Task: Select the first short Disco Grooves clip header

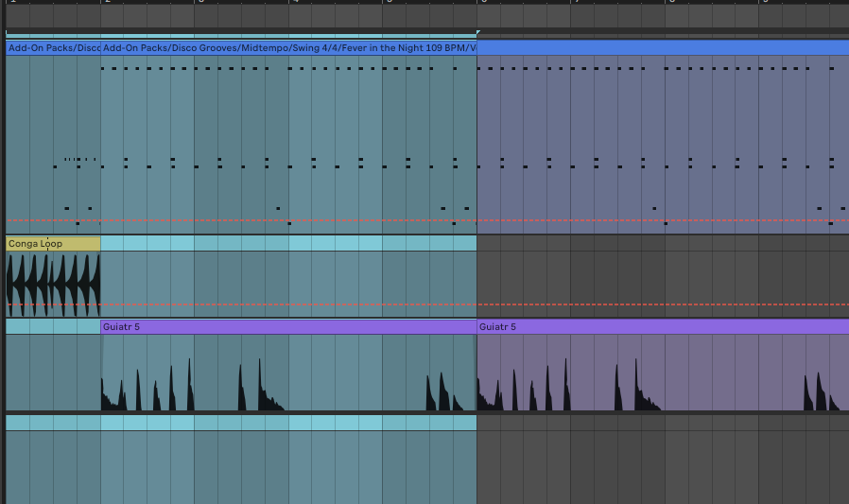Action: coord(52,47)
